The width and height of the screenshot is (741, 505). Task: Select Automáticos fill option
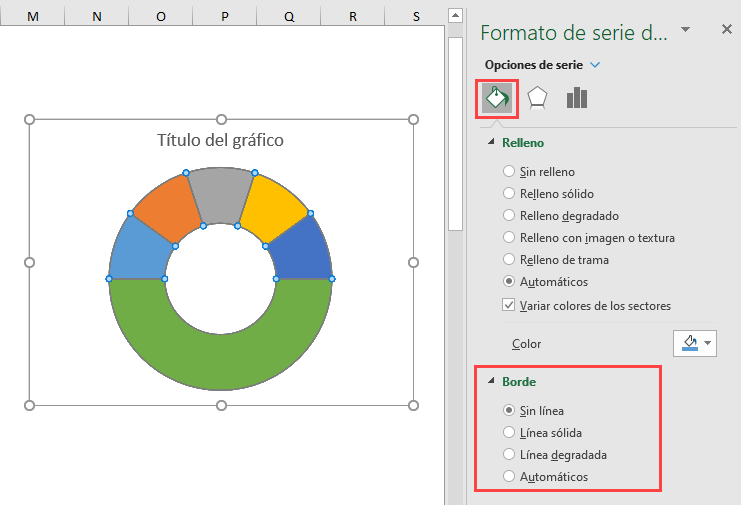tap(545, 282)
